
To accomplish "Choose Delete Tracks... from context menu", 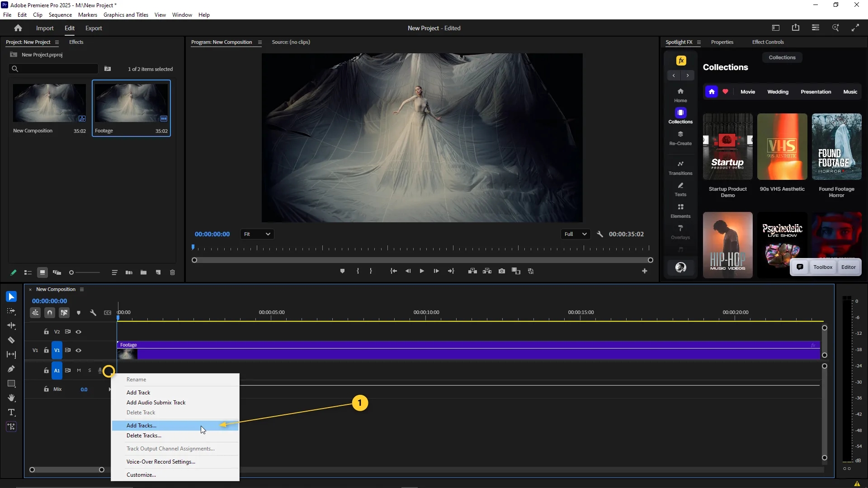I will (x=175, y=436).
